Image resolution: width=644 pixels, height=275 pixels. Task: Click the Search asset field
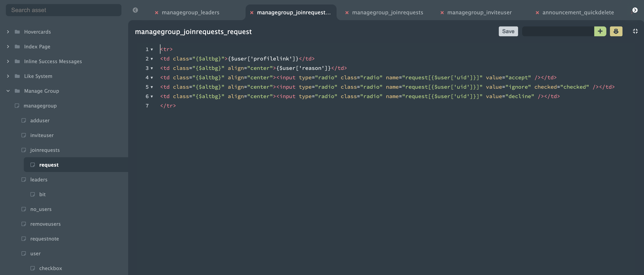click(63, 10)
